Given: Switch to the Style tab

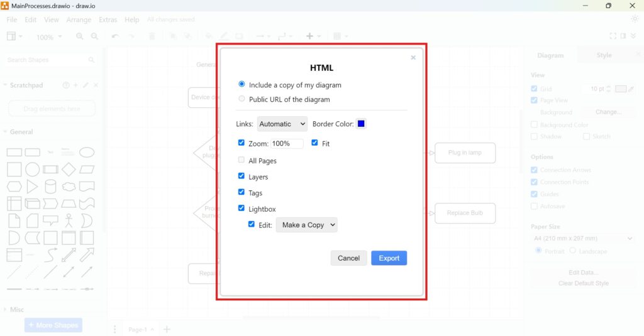Looking at the screenshot, I should tap(604, 55).
